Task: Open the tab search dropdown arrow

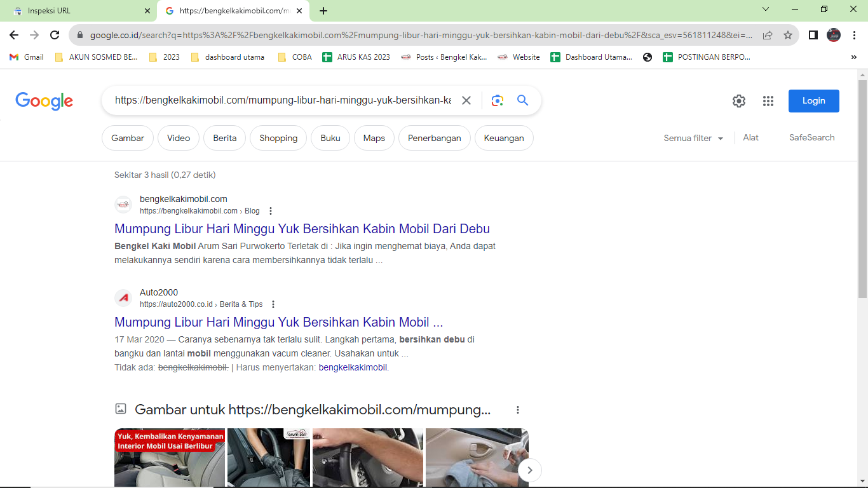Action: pyautogui.click(x=766, y=10)
